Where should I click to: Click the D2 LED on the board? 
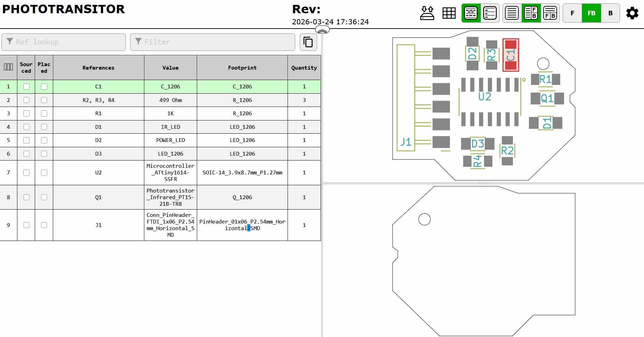472,54
